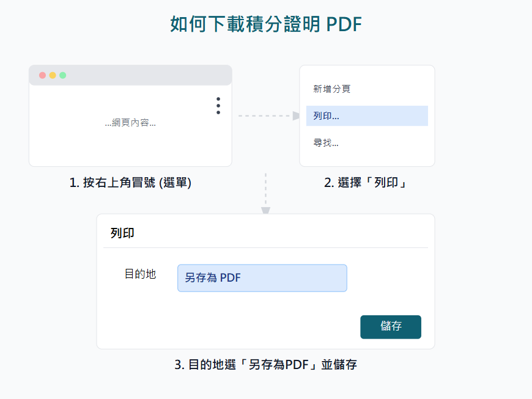
Task: Click the red dot in browser mockup
Action: tap(42, 75)
